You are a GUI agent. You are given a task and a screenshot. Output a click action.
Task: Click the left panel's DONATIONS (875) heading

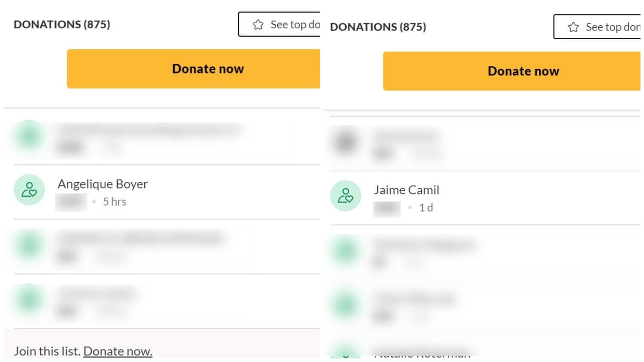pos(62,24)
